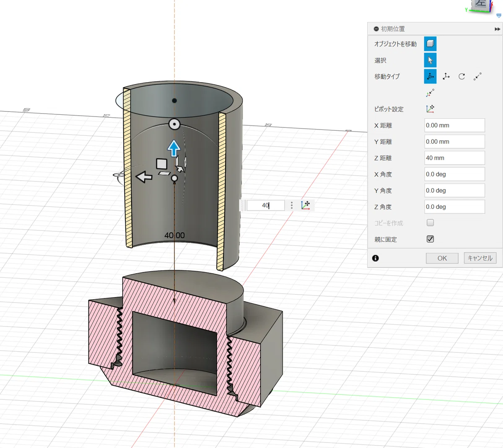This screenshot has height=448, width=503.
Task: Click the white left-pointing manipulator arrow
Action: [144, 177]
